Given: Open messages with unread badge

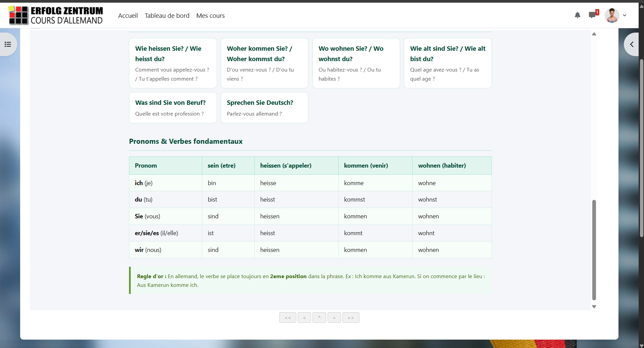Looking at the screenshot, I should 593,14.
